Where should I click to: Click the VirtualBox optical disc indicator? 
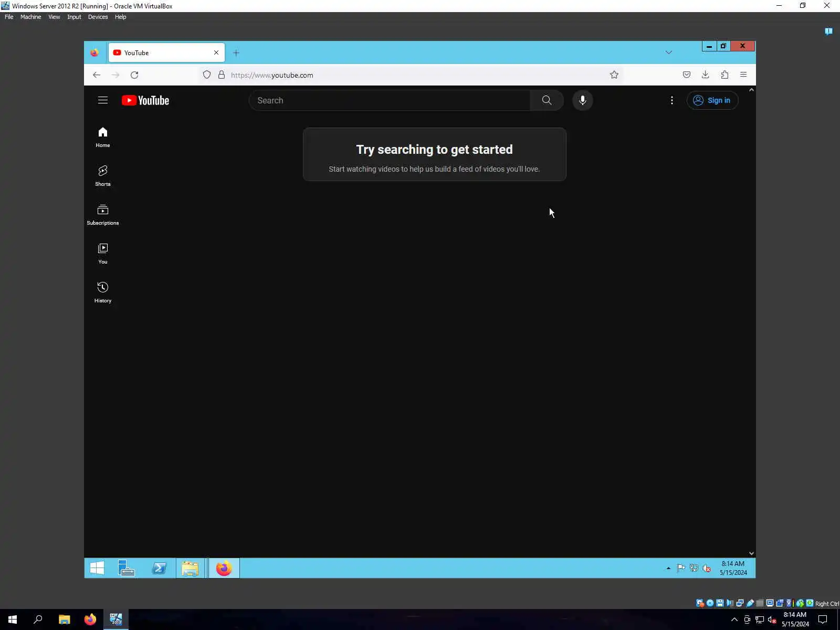[x=710, y=603]
